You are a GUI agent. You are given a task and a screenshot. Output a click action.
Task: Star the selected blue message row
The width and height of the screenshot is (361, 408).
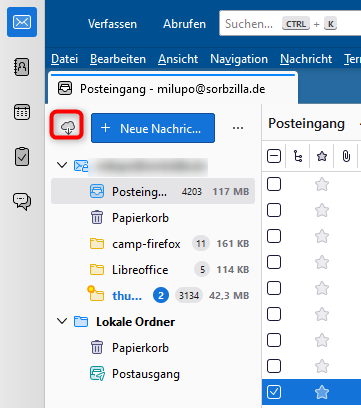coord(322,392)
